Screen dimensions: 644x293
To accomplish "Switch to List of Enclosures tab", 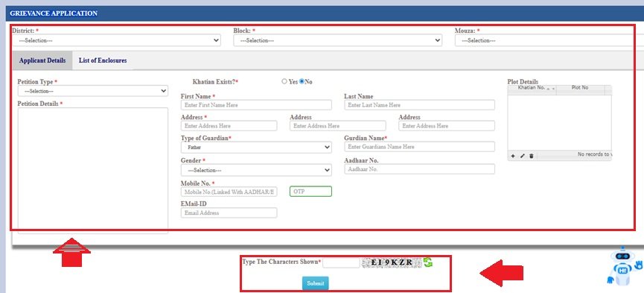I will click(103, 60).
